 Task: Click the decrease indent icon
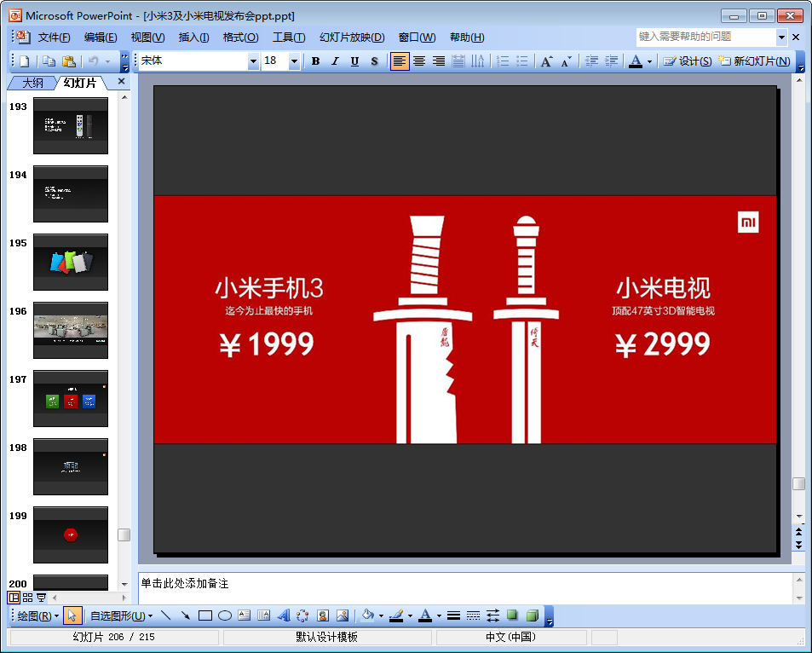tap(591, 61)
